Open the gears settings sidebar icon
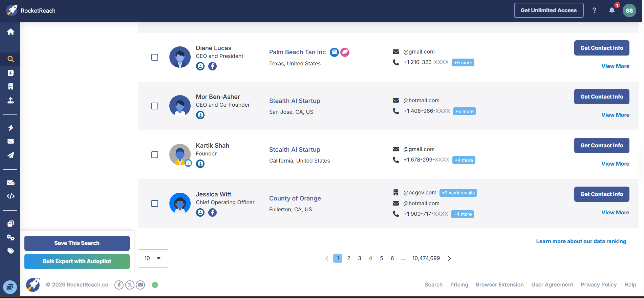The height and width of the screenshot is (298, 644). (x=10, y=237)
